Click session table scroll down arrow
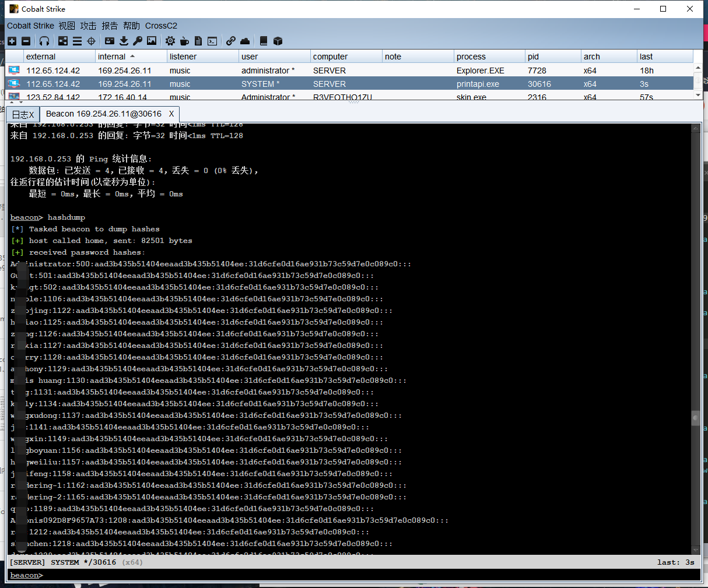Image resolution: width=708 pixels, height=588 pixels. coord(698,94)
